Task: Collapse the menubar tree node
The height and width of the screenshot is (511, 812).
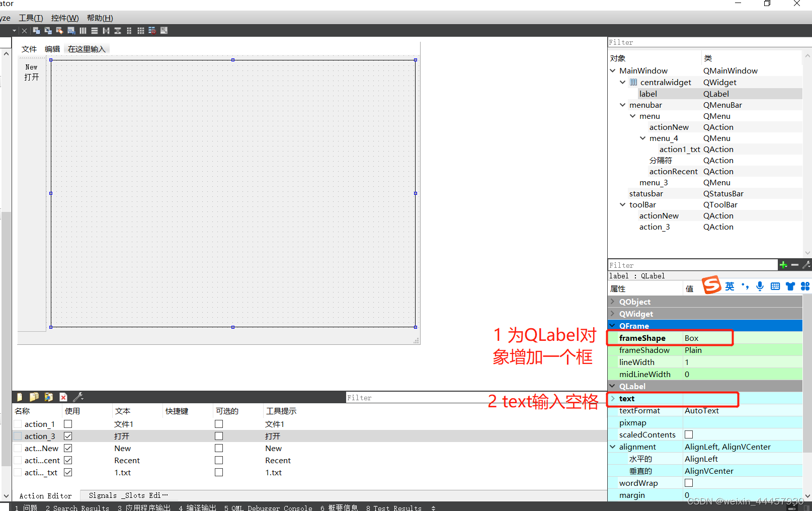Action: (x=623, y=105)
